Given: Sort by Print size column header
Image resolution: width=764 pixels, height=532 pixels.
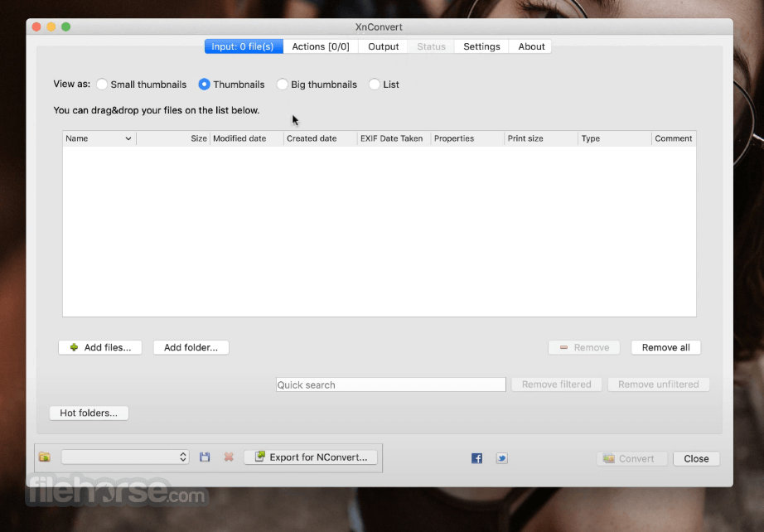Looking at the screenshot, I should pos(541,138).
